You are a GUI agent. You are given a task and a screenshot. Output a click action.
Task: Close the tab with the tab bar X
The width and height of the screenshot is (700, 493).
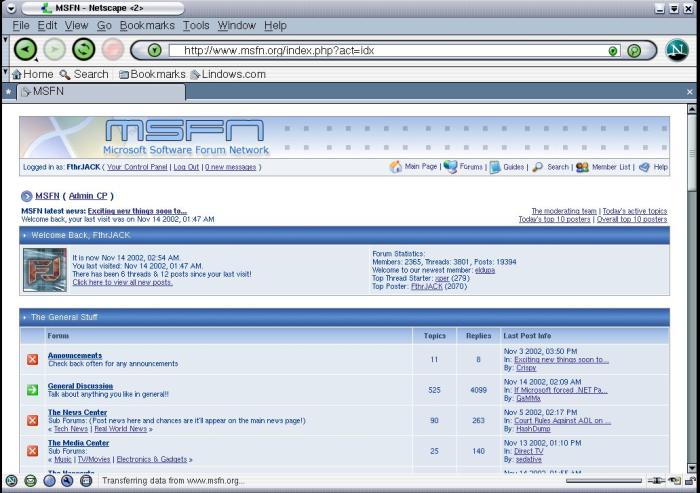pyautogui.click(x=689, y=92)
